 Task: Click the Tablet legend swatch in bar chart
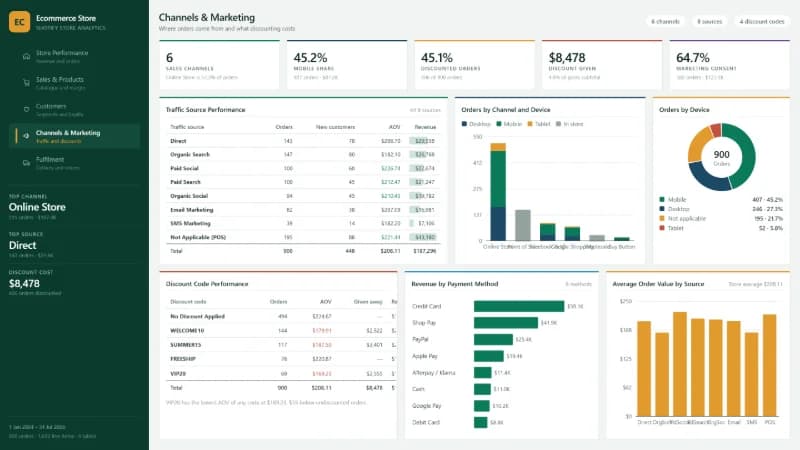click(x=530, y=124)
